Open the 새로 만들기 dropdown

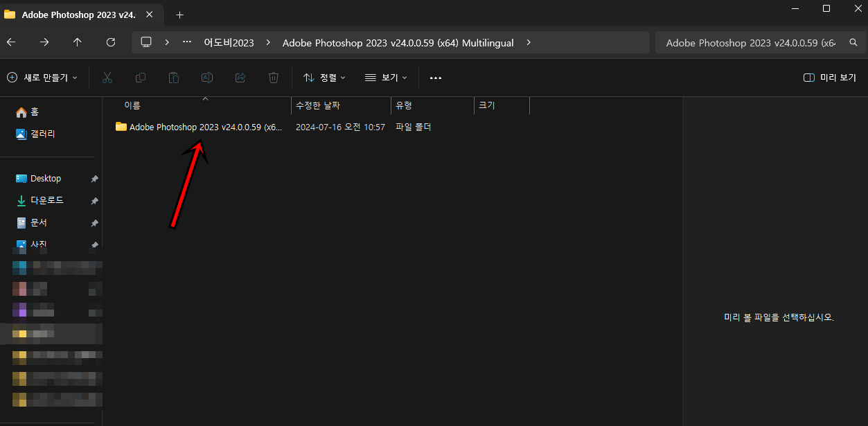[x=42, y=78]
